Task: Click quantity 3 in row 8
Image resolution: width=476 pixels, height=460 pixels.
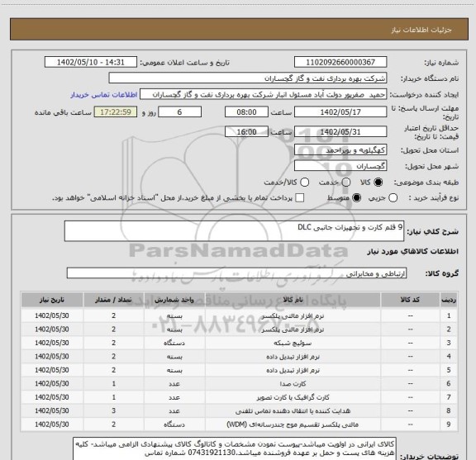Action: click(113, 410)
